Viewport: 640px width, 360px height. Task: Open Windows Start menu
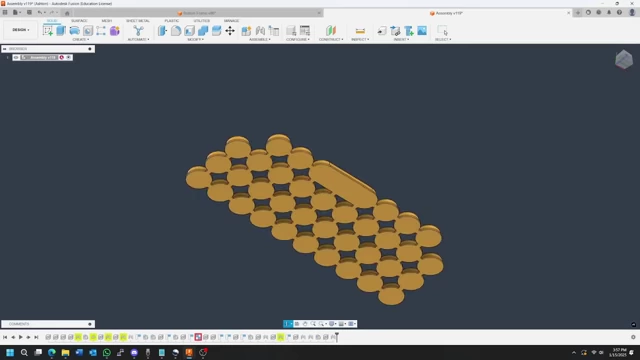click(x=10, y=353)
